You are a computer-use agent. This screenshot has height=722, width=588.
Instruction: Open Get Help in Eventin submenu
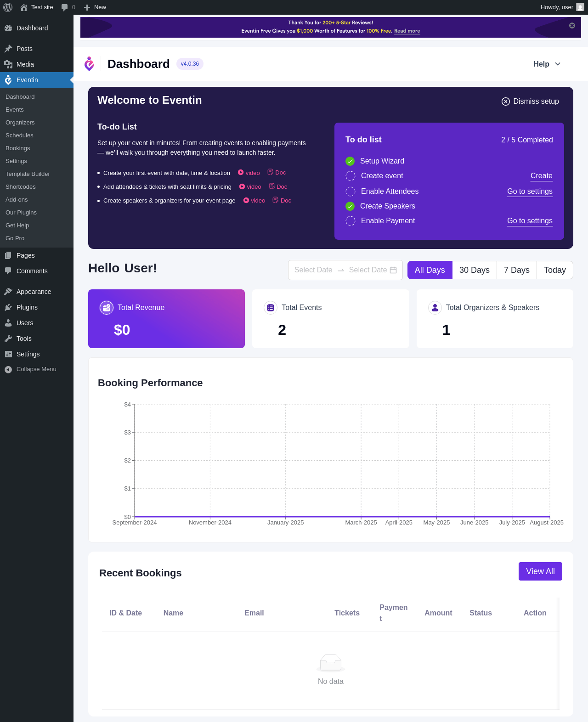(17, 226)
